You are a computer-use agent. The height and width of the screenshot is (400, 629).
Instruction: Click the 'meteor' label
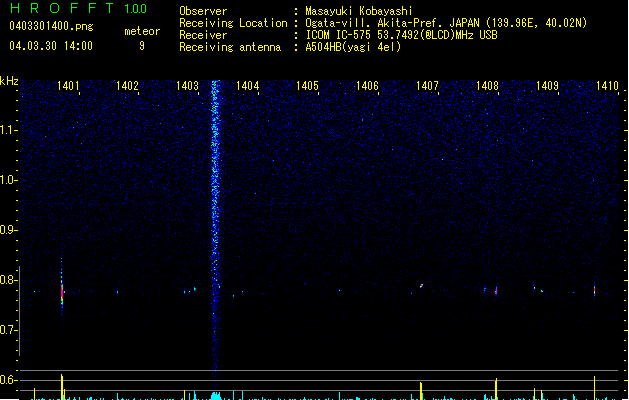pos(142,31)
